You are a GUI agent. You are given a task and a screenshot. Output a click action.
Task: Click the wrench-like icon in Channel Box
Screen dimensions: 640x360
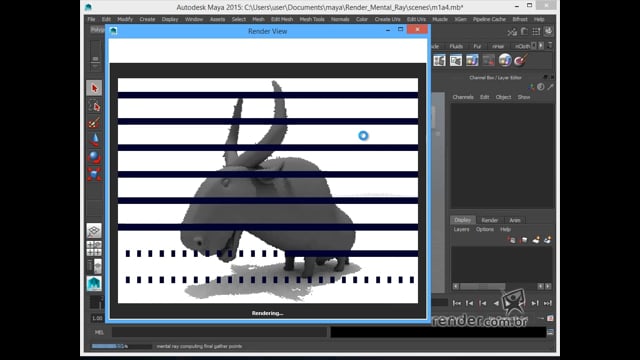click(x=551, y=87)
